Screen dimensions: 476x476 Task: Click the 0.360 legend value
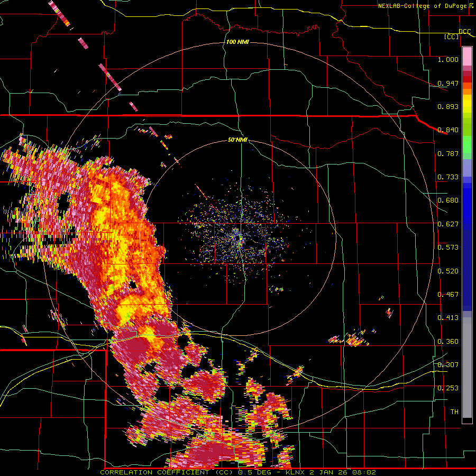[x=448, y=342]
